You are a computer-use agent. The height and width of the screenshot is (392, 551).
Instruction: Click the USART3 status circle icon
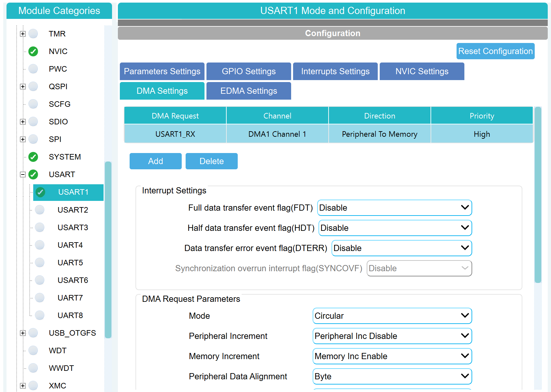pyautogui.click(x=40, y=227)
